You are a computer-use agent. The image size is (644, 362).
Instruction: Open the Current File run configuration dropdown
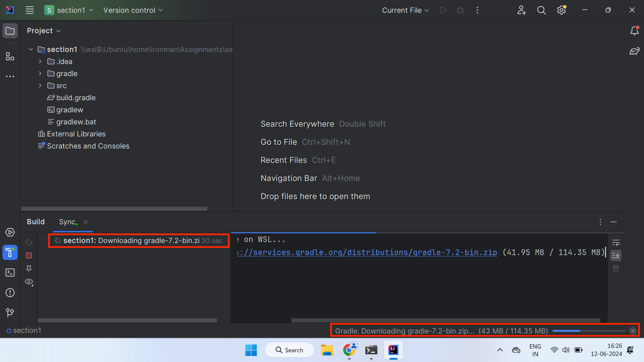coord(405,10)
